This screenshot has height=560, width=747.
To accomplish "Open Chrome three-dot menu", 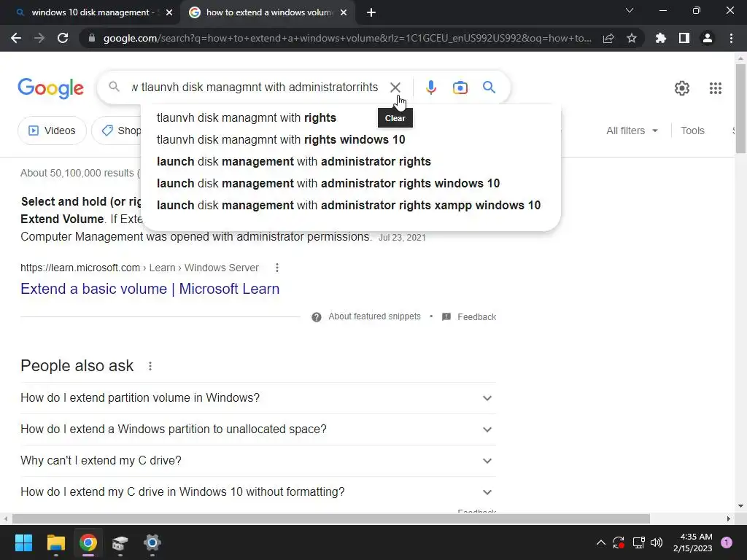I will pyautogui.click(x=731, y=38).
